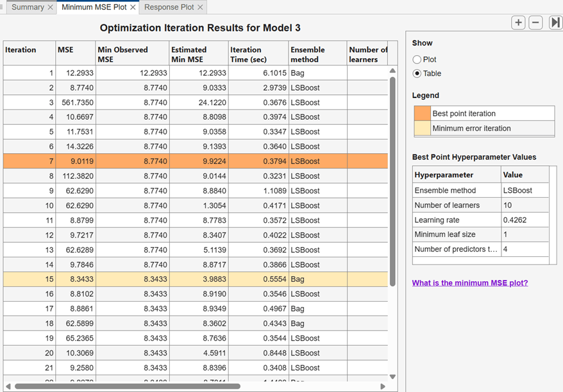Click MSE cell 14.3226
The height and width of the screenshot is (392, 563).
[x=76, y=146]
